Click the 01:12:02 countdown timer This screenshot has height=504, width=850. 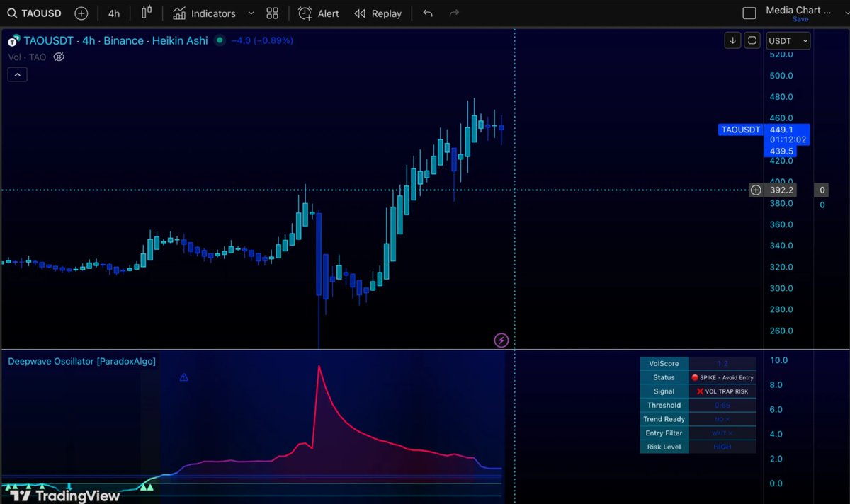787,140
